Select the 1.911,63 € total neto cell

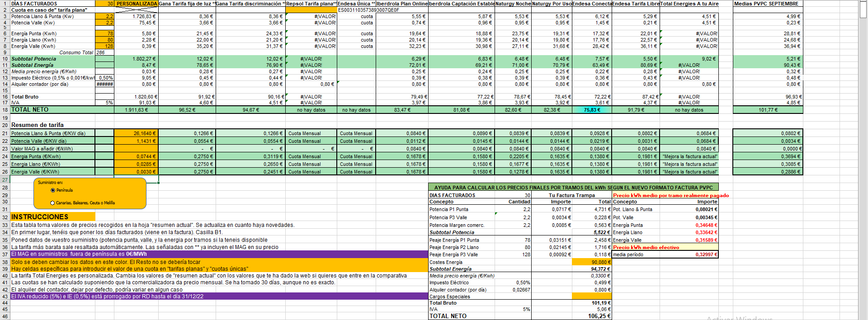pyautogui.click(x=136, y=110)
